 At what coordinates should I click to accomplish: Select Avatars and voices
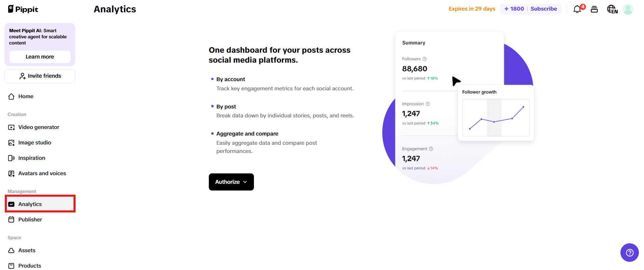coord(42,173)
